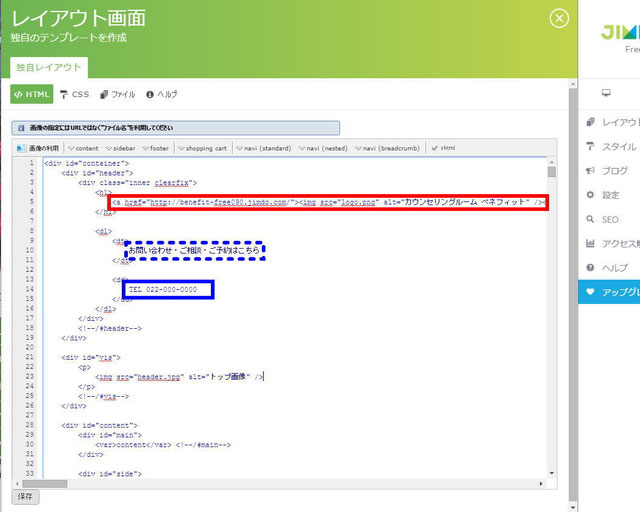
Task: Switch to the 独自レイアウト tab
Action: tap(49, 67)
